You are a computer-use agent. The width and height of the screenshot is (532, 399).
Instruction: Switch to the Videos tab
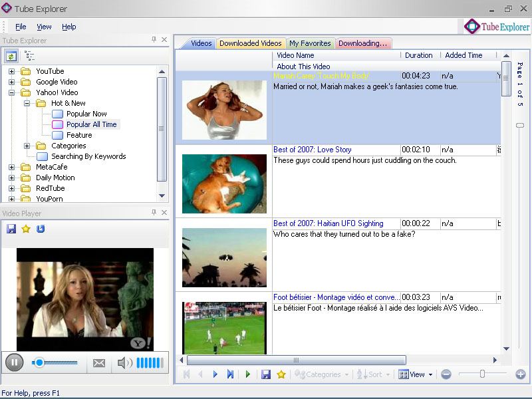(x=201, y=43)
